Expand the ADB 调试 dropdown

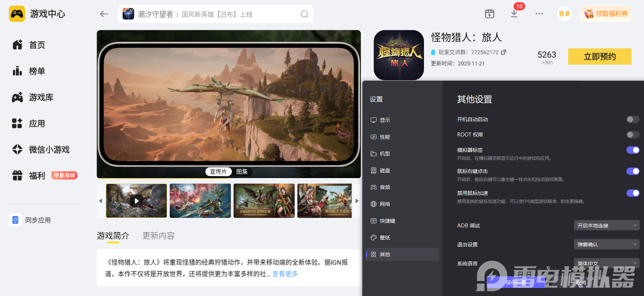point(606,226)
